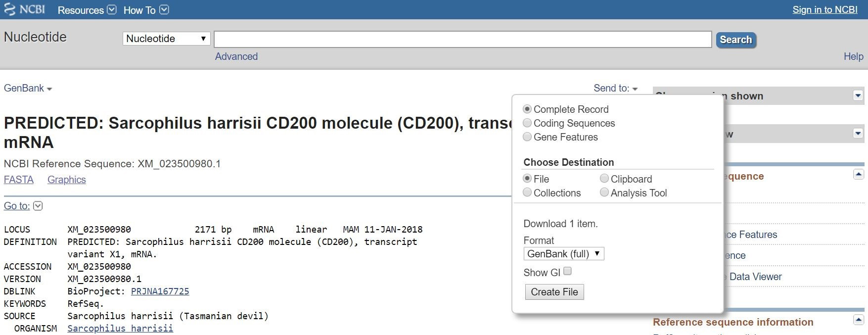Click the Create File button

[x=554, y=292]
